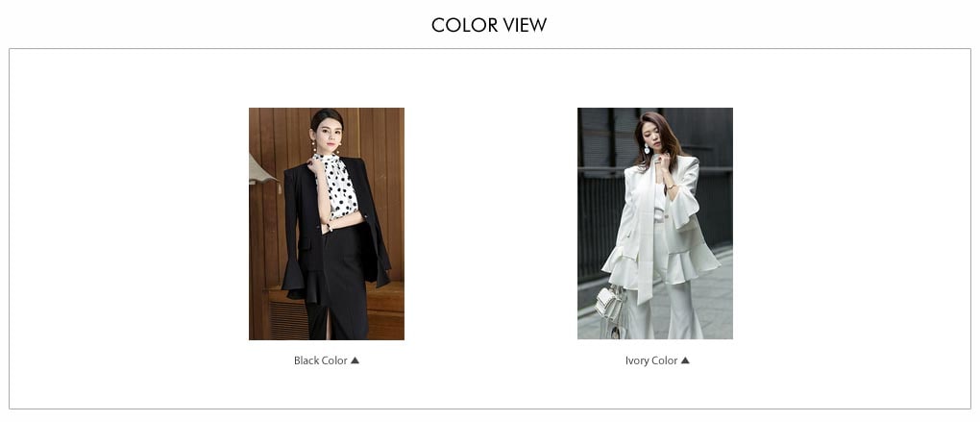Click the ruffled hem of ivory jacket
The height and width of the screenshot is (422, 980).
pyautogui.click(x=693, y=267)
